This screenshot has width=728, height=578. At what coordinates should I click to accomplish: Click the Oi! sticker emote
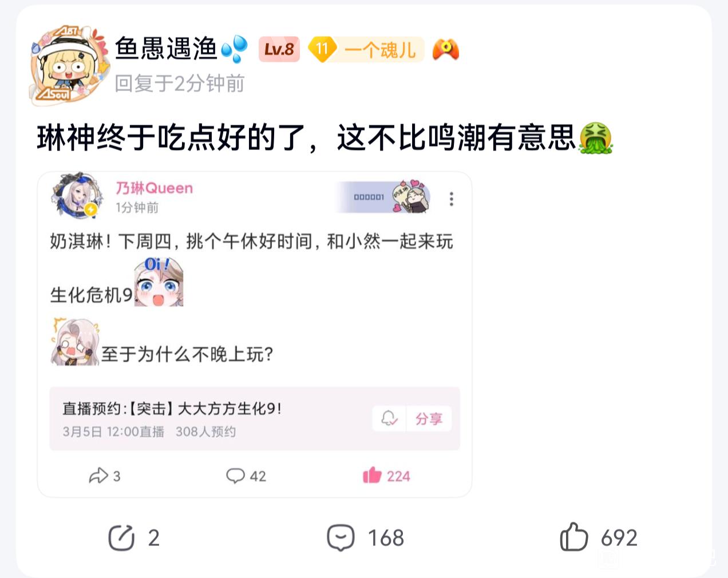click(159, 282)
